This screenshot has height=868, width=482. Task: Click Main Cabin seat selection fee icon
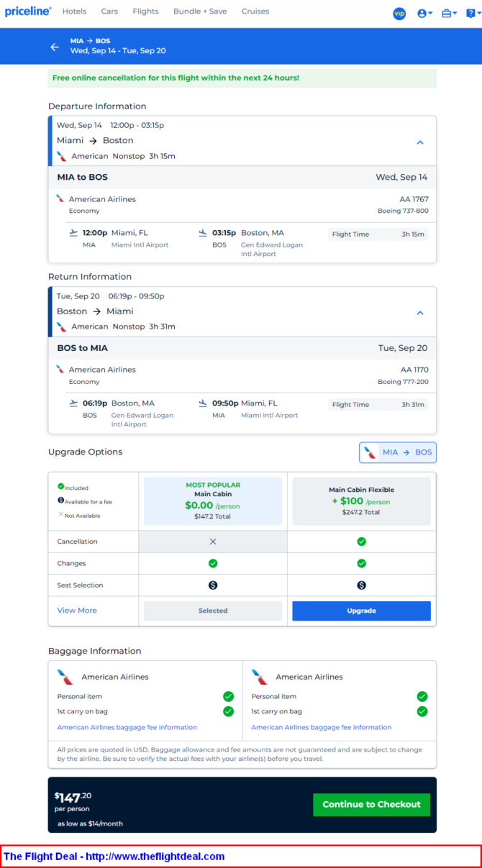(x=213, y=585)
